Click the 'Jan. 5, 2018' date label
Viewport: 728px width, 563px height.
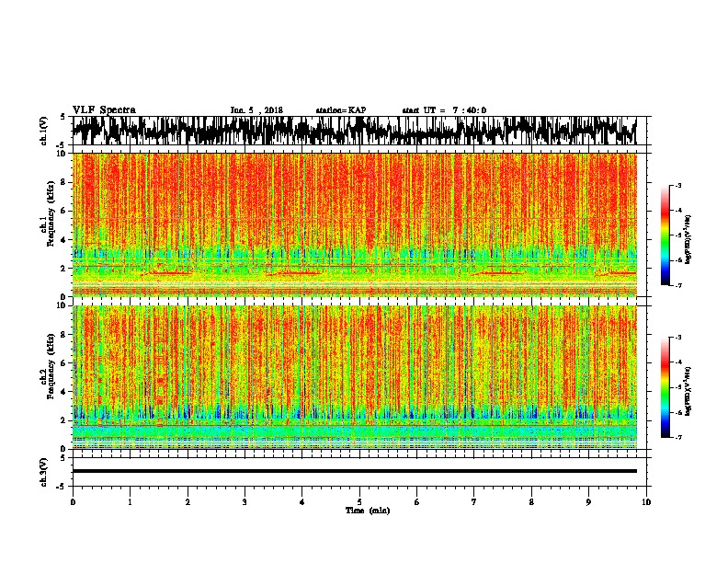click(256, 110)
